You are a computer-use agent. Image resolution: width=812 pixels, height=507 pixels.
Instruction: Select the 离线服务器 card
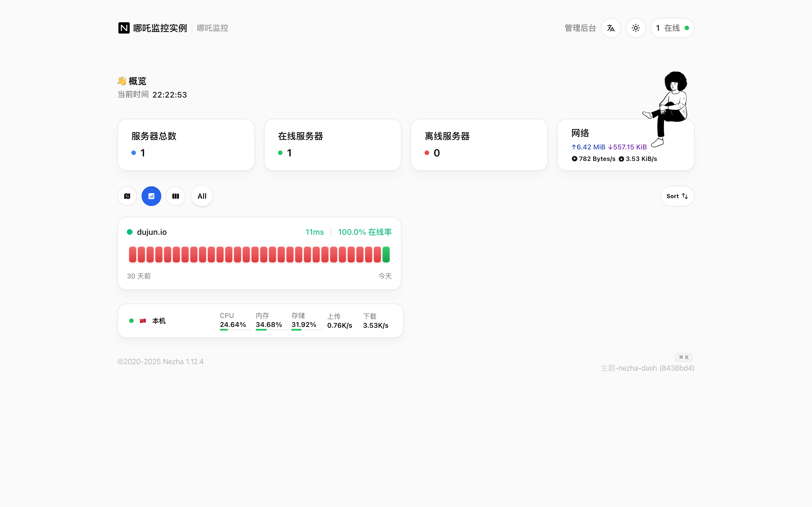[x=479, y=145]
